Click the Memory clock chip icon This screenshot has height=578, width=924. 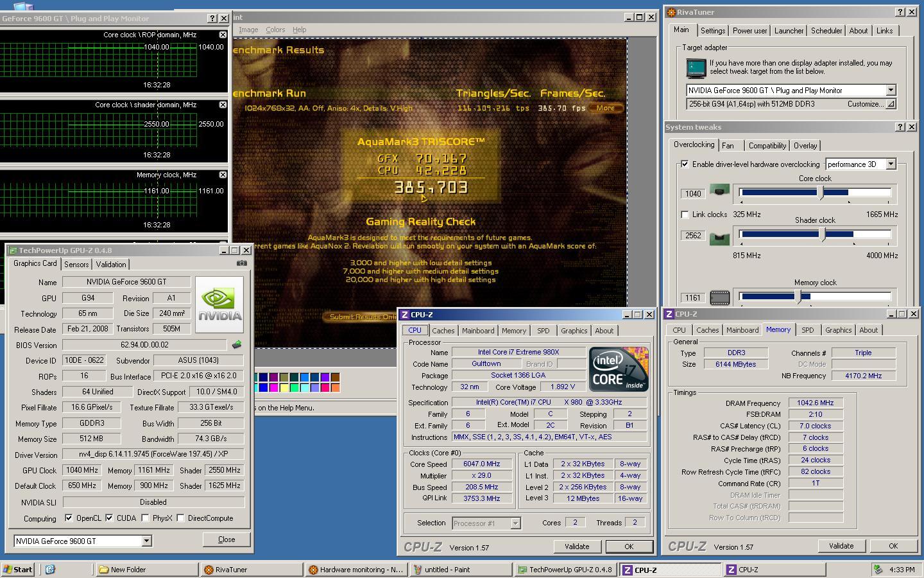(719, 297)
